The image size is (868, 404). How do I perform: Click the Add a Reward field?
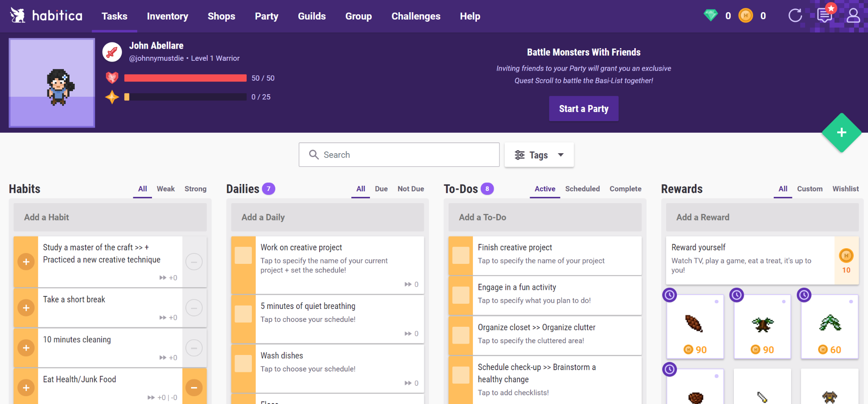pos(762,217)
